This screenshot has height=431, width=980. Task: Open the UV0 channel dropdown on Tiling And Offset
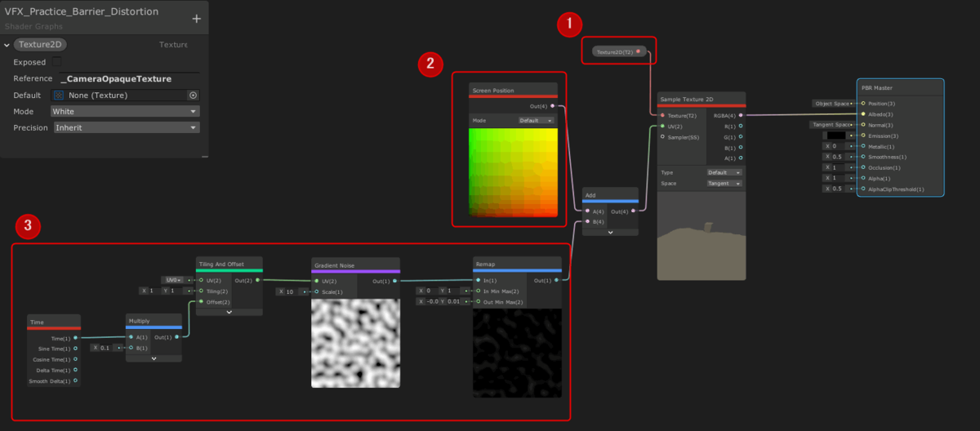175,280
